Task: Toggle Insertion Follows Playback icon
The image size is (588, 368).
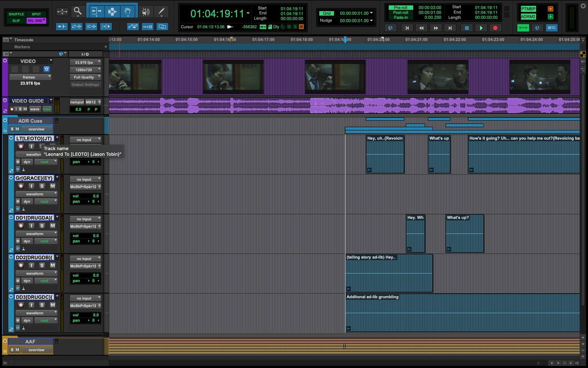Action: [106, 26]
